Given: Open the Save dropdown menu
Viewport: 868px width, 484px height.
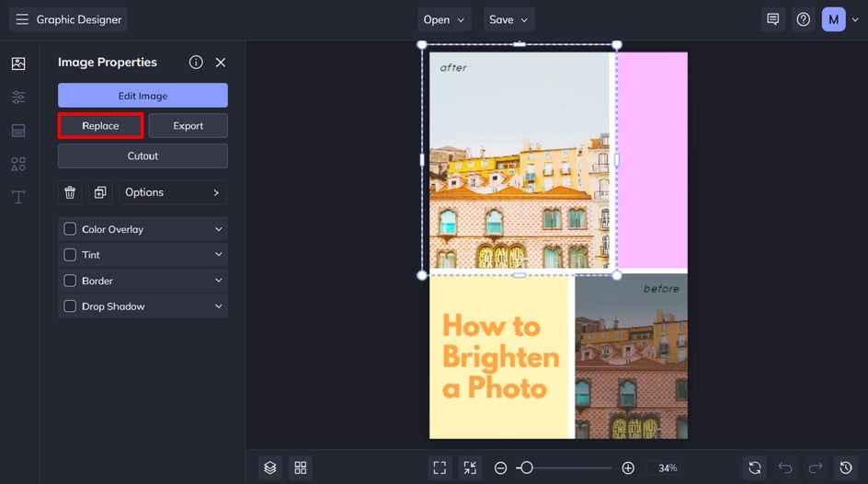Looking at the screenshot, I should coord(508,19).
